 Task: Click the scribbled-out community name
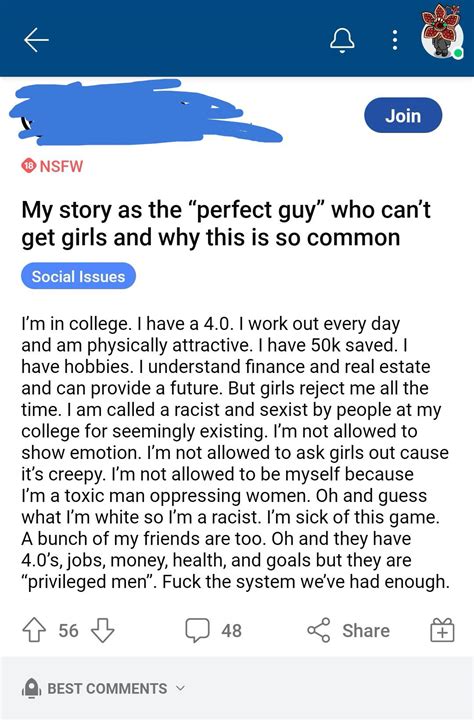click(x=145, y=112)
